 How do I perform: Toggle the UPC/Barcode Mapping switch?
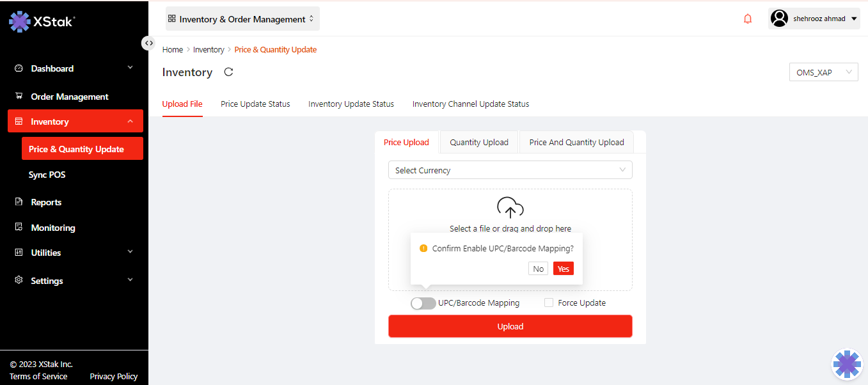[x=423, y=303]
